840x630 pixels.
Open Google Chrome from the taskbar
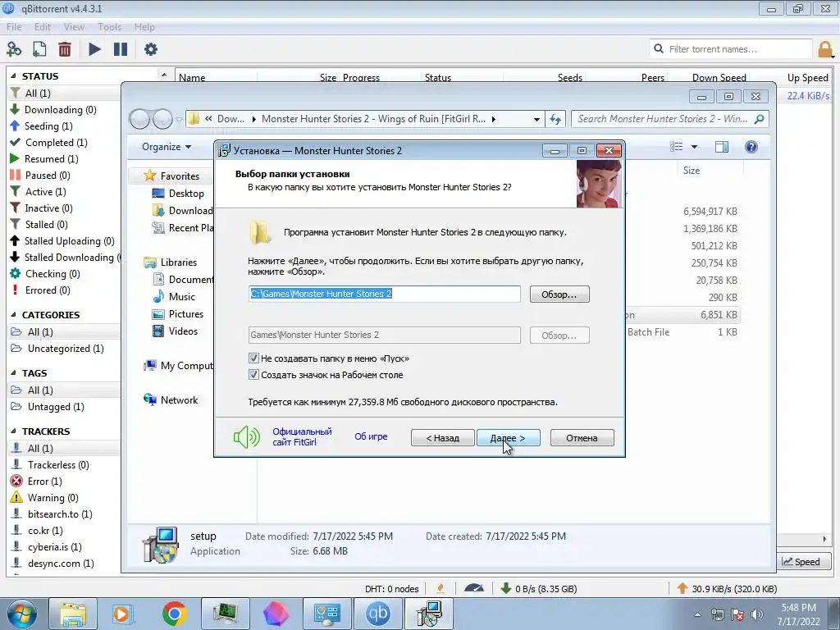point(175,614)
